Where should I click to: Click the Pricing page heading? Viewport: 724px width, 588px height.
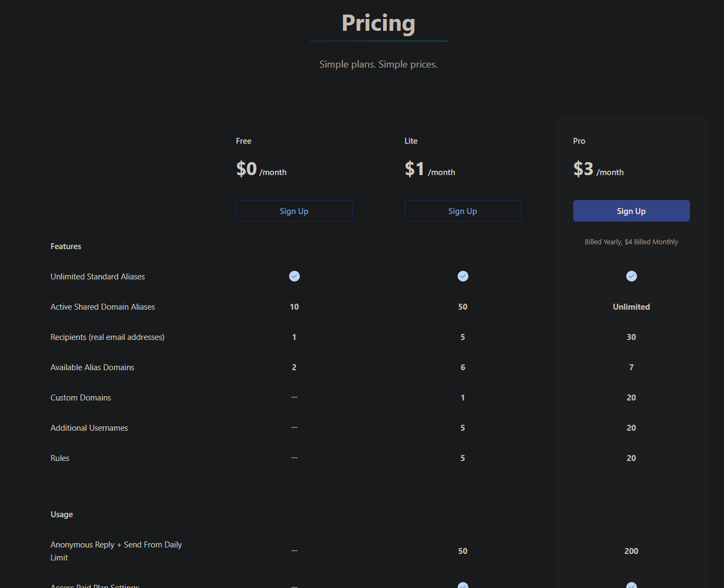[378, 23]
